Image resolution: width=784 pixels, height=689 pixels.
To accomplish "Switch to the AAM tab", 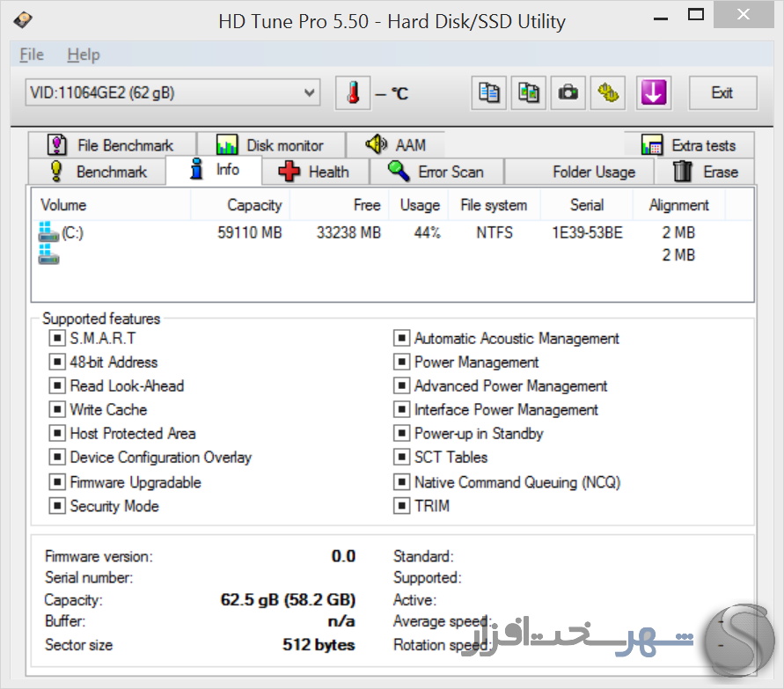I will click(395, 145).
